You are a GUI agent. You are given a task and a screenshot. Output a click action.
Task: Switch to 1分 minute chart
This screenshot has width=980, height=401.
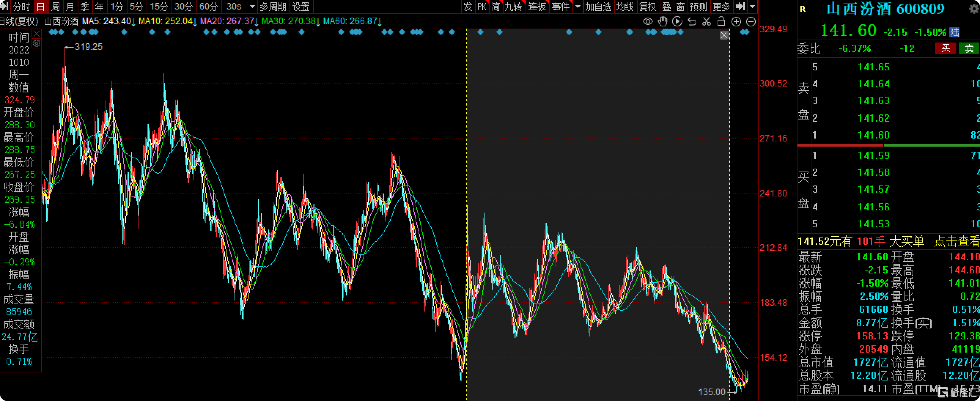(x=117, y=7)
